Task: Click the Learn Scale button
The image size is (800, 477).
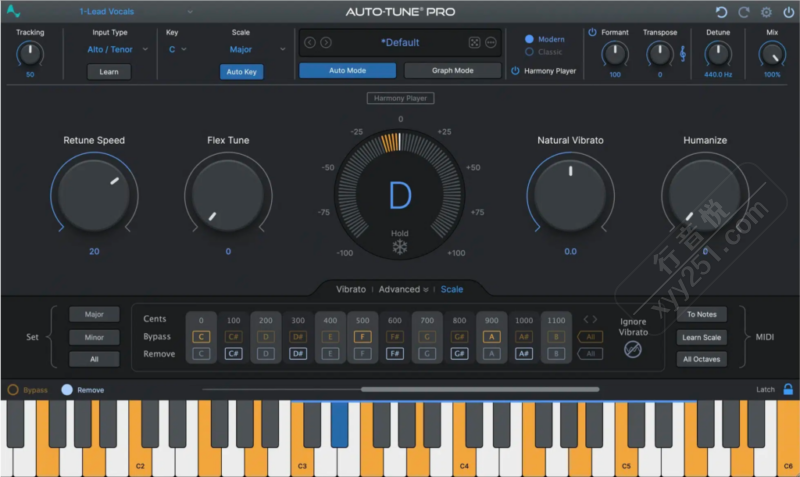Action: [702, 337]
